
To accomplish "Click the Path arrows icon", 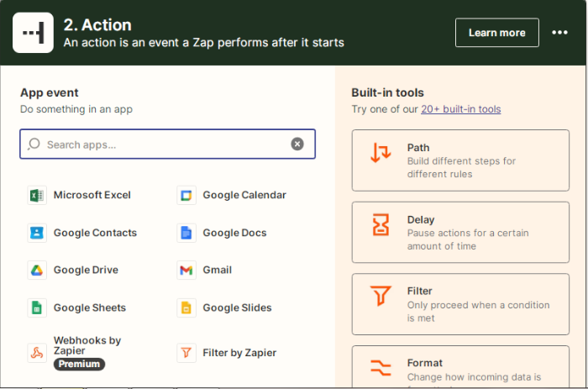I will pyautogui.click(x=381, y=152).
